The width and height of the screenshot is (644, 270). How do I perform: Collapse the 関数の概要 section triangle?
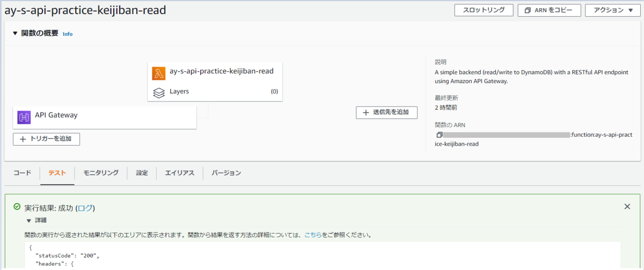(x=14, y=33)
